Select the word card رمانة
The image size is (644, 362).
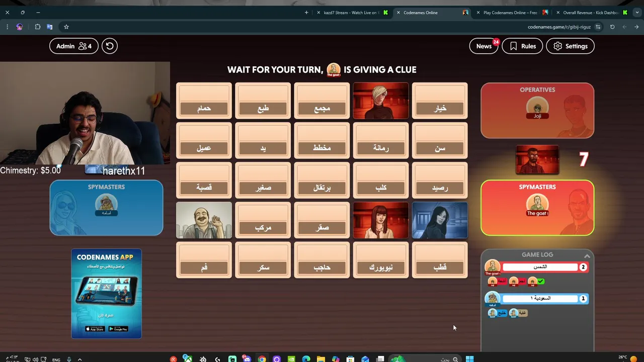[x=381, y=140]
